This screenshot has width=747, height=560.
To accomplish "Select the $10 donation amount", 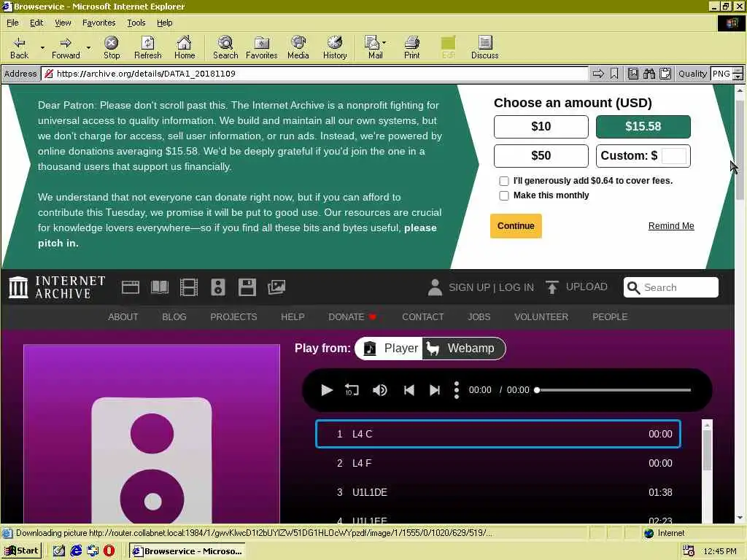I will (541, 126).
